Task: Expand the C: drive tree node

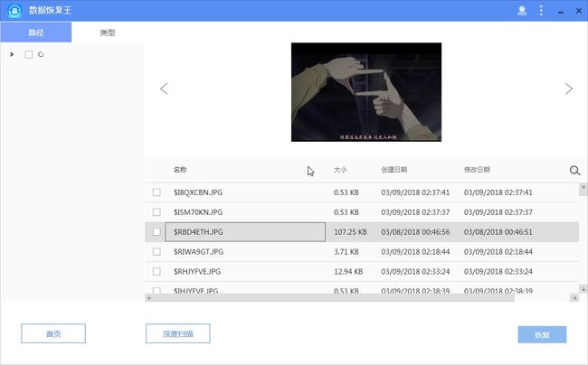Action: point(12,54)
